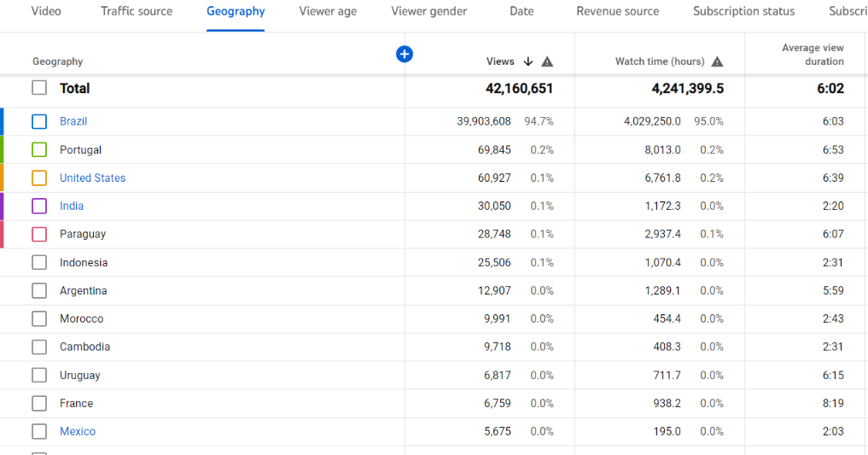This screenshot has width=868, height=455.
Task: Select the Indonesia checkbox
Action: point(39,262)
